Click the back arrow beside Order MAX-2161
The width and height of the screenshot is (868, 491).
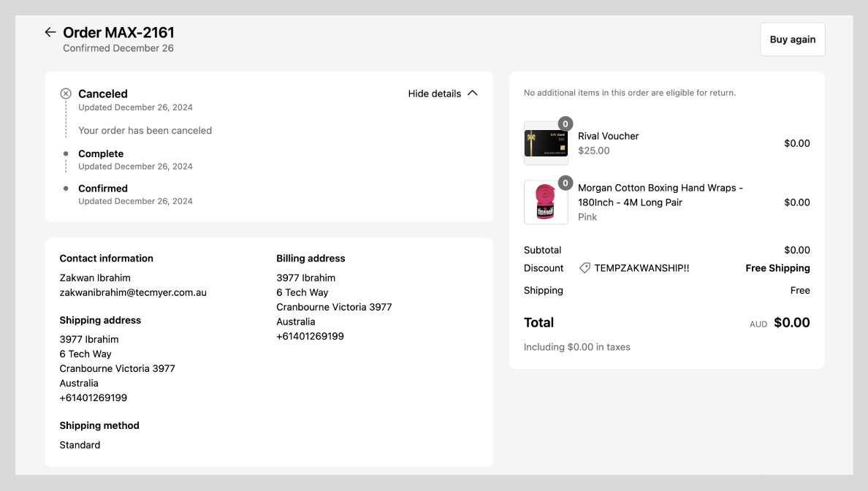coord(50,32)
